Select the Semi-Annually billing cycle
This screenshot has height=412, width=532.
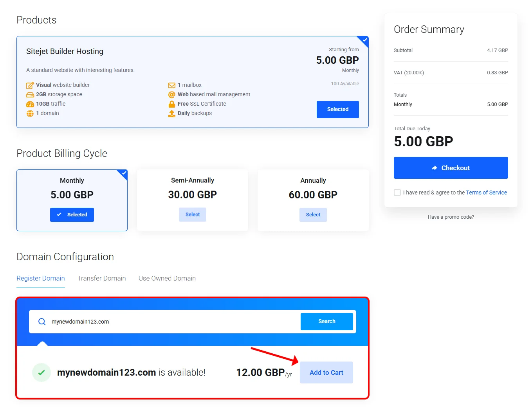pos(193,215)
